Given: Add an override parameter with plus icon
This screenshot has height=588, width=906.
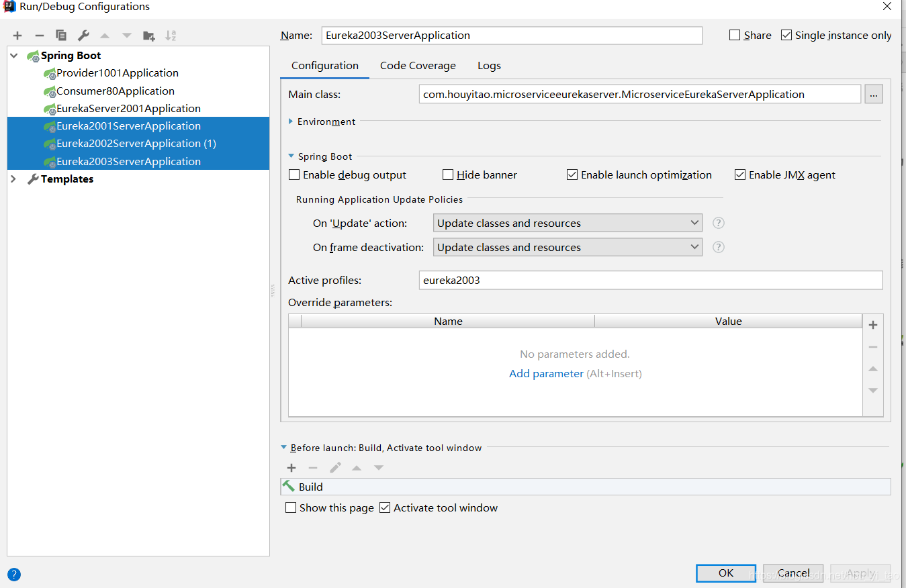Looking at the screenshot, I should click(873, 325).
